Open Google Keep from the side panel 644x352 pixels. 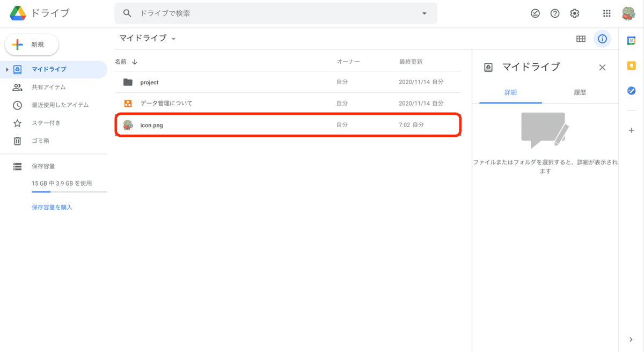point(631,65)
